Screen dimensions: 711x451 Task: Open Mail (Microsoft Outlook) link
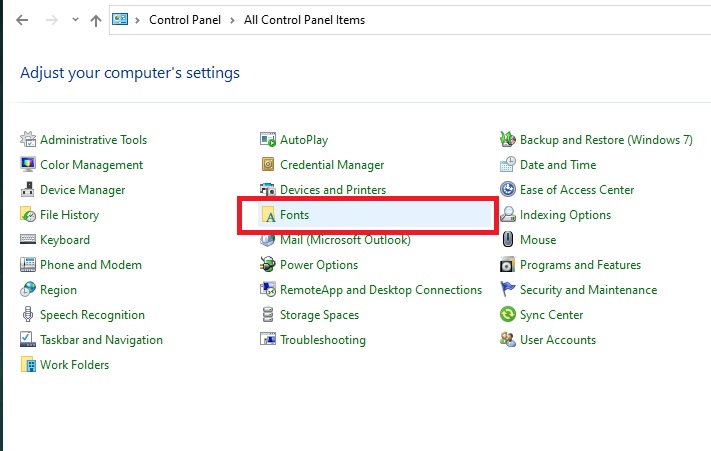click(346, 239)
